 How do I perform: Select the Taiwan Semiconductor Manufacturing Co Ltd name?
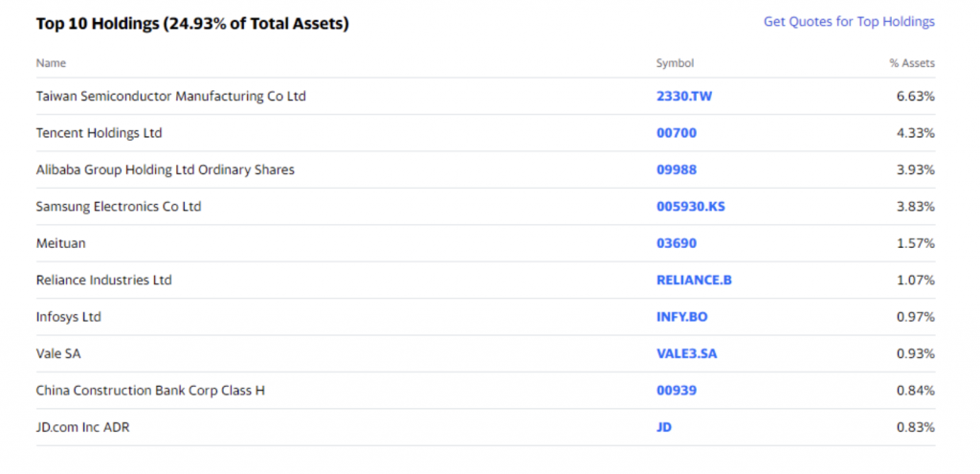click(170, 97)
